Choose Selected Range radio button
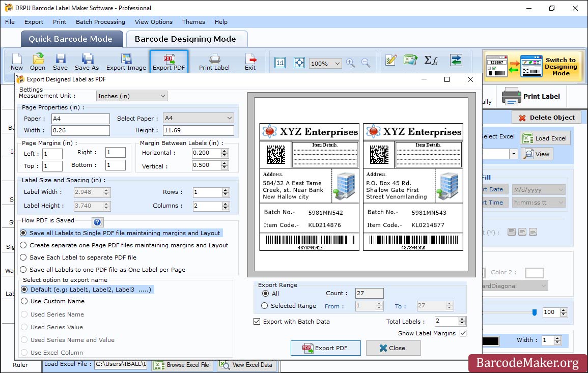The height and width of the screenshot is (373, 588). [x=289, y=305]
